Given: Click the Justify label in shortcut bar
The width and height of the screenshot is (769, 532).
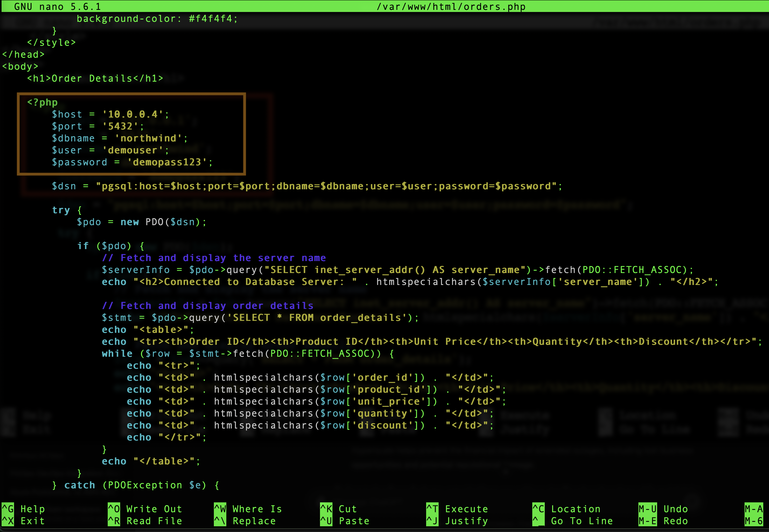Looking at the screenshot, I should [x=466, y=521].
